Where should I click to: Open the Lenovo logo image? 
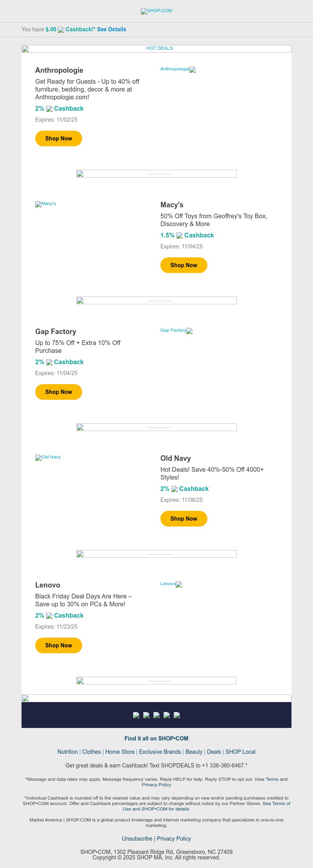pos(171,584)
